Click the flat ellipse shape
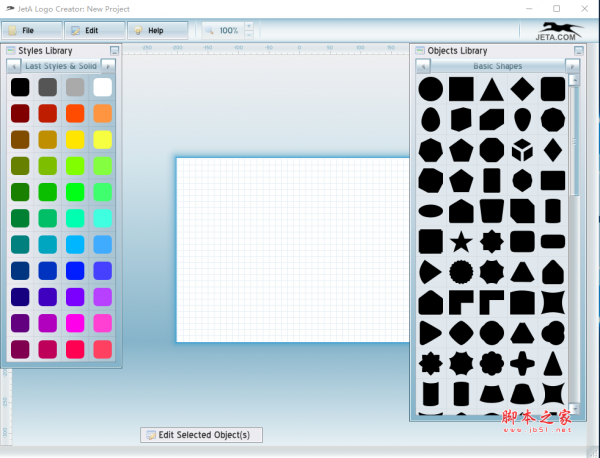Viewport: 600px width, 458px height. pos(430,211)
